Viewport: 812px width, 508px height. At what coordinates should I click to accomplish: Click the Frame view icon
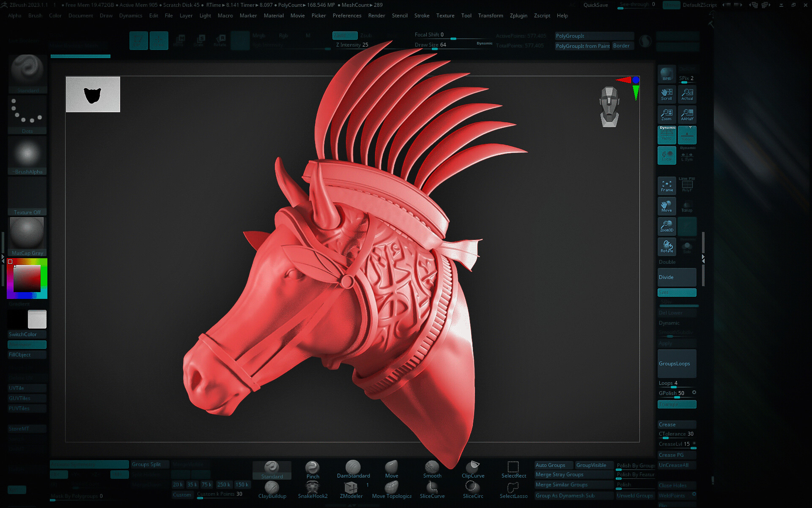click(x=667, y=186)
